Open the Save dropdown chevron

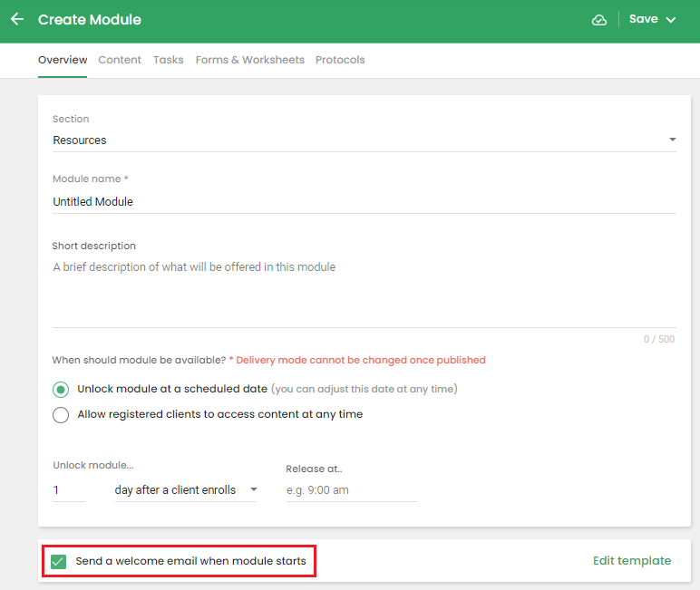671,20
